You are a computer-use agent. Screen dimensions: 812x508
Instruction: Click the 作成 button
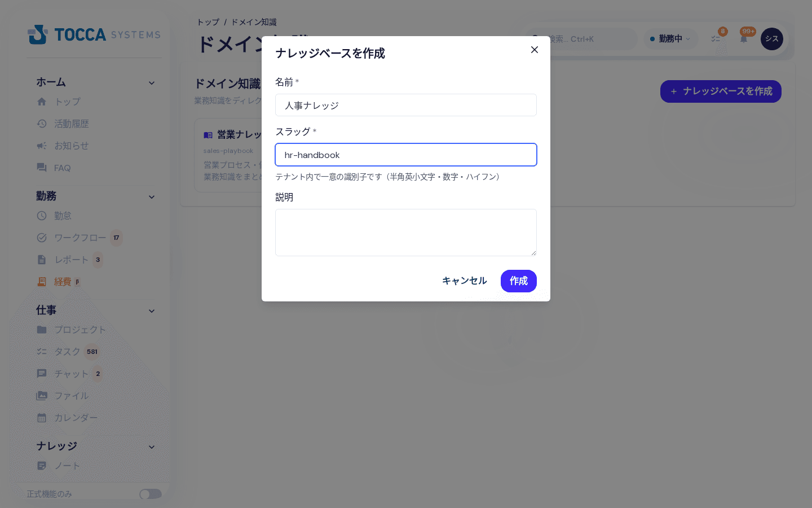point(519,281)
